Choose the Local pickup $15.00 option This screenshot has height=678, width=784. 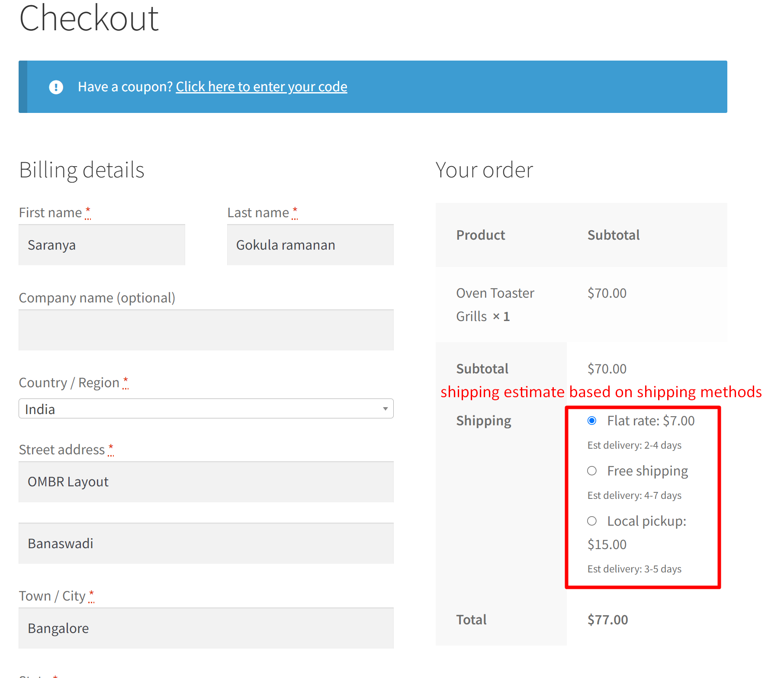[x=592, y=521]
